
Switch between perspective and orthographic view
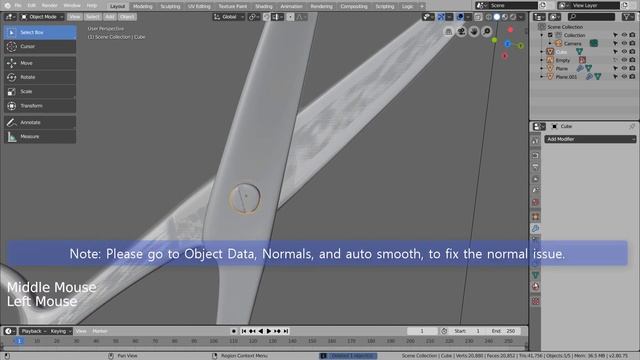pyautogui.click(x=449, y=31)
